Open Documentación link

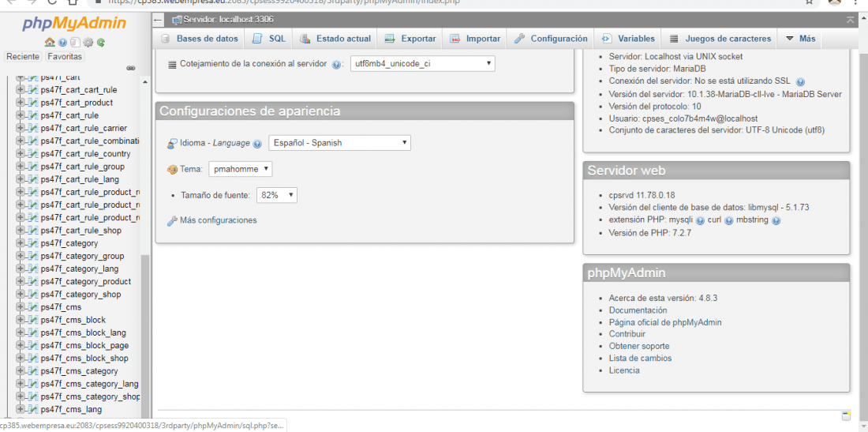tap(638, 310)
